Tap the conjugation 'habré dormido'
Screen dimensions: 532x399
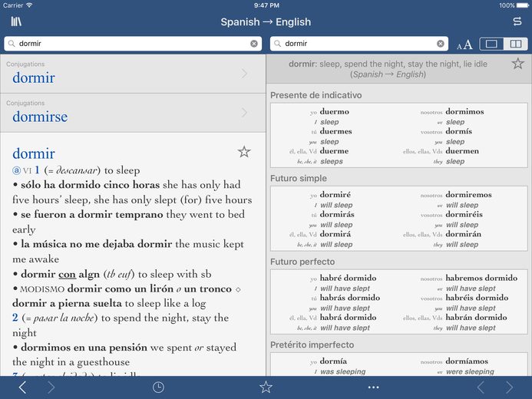[x=348, y=278]
